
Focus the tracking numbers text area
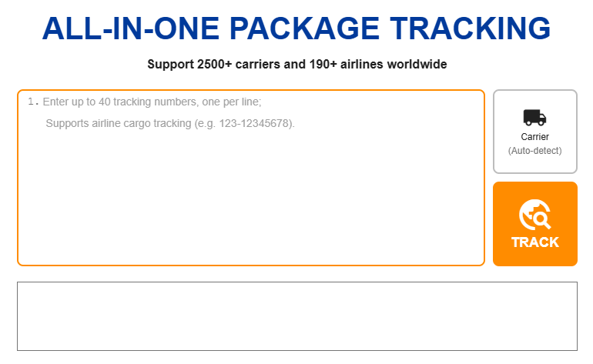pos(251,178)
